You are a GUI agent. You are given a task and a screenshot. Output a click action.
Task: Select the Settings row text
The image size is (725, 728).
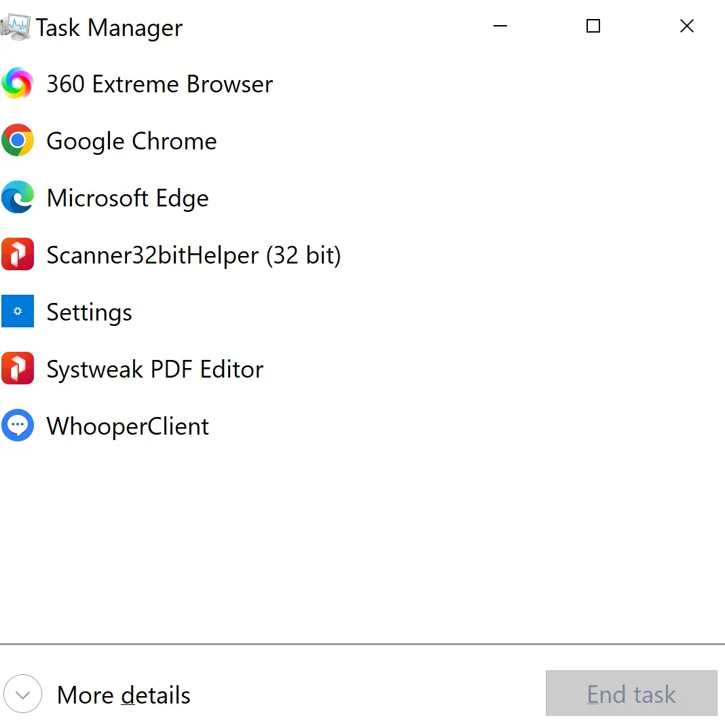pos(89,313)
